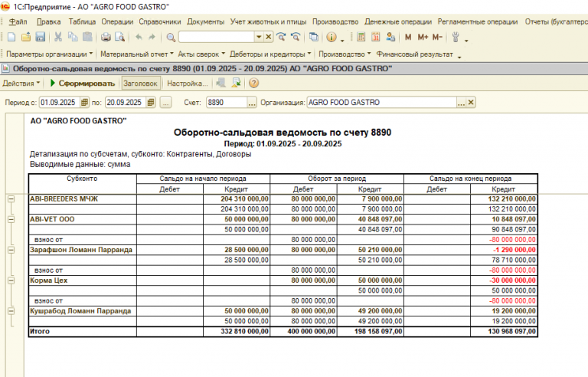Expand Дебеторы и кредиторы dropdown
This screenshot has width=588, height=377.
(x=270, y=54)
